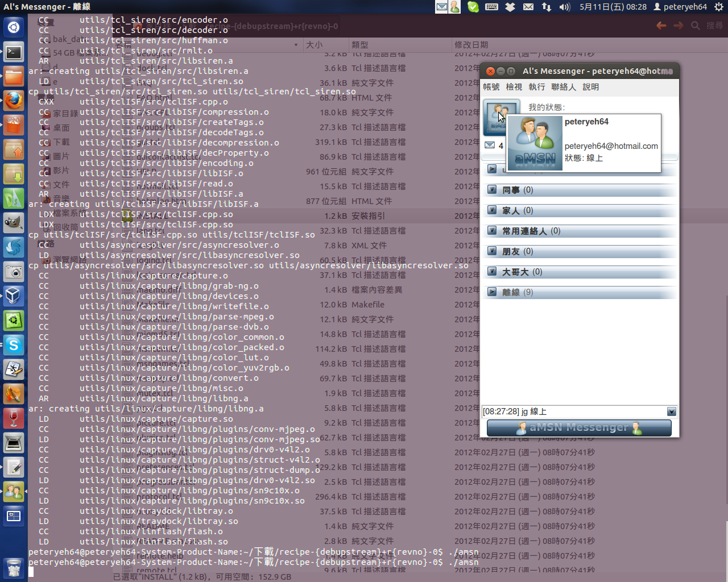The width and height of the screenshot is (728, 582).
Task: Click the aMSN Messenger banner button
Action: [580, 428]
